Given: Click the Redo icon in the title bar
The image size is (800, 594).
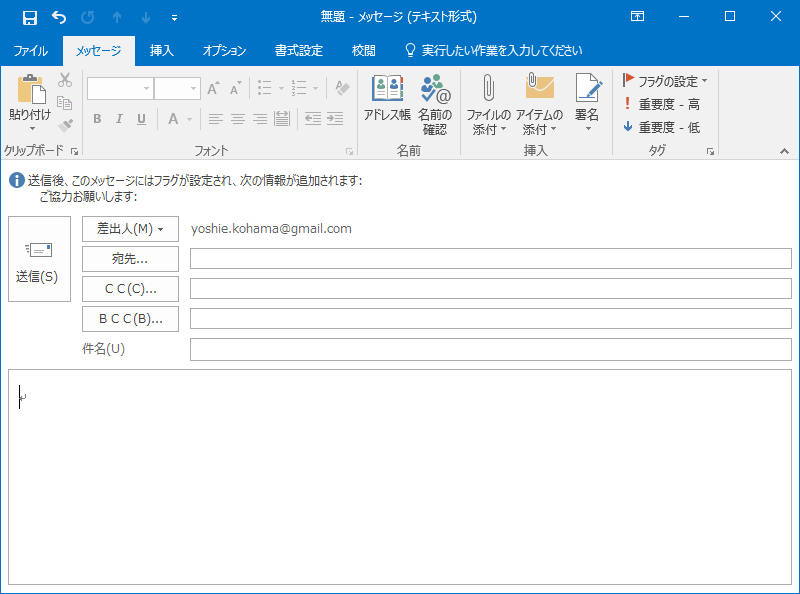Looking at the screenshot, I should click(88, 17).
